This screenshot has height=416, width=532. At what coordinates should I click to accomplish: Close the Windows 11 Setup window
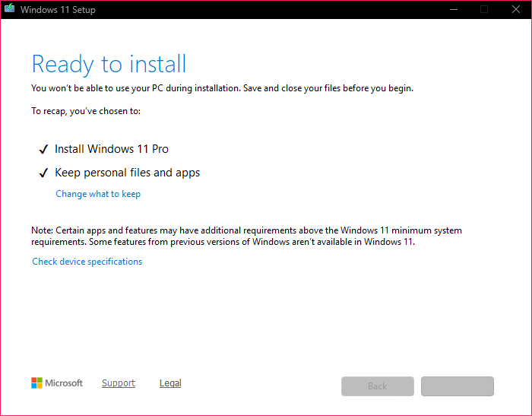pos(516,10)
